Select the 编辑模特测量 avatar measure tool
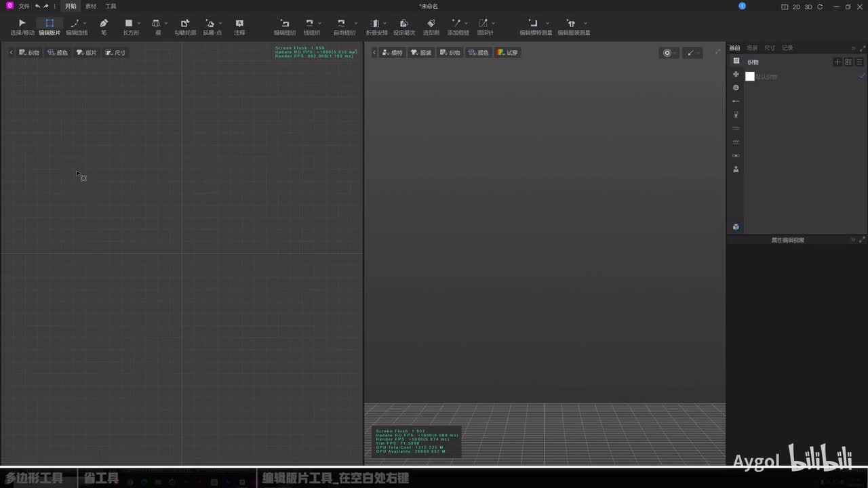 (x=535, y=27)
